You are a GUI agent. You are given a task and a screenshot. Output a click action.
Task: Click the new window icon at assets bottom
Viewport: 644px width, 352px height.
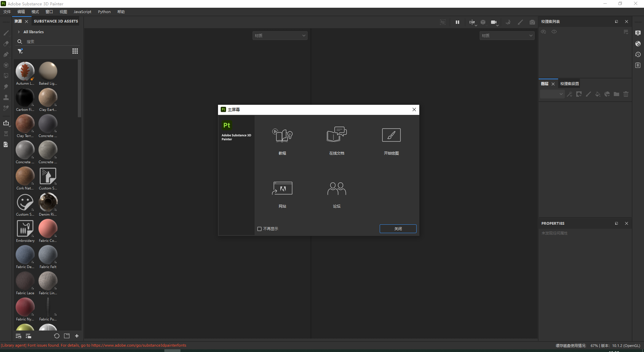(x=67, y=336)
